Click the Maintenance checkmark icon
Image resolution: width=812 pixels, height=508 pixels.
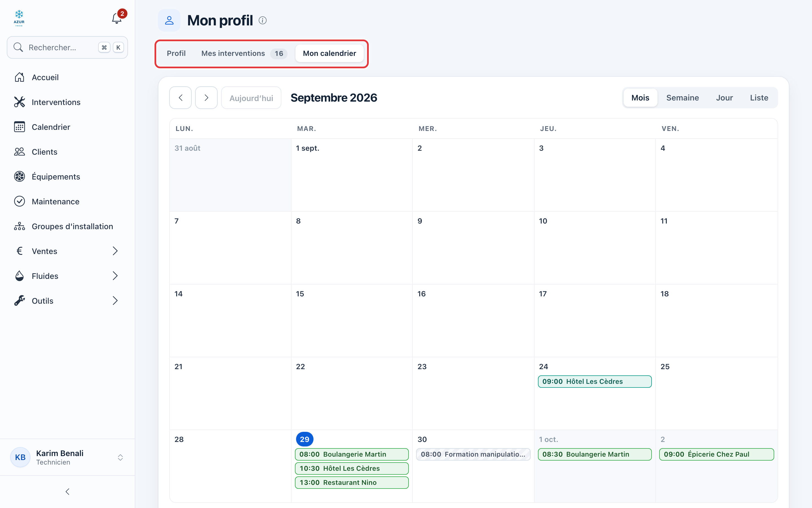19,202
